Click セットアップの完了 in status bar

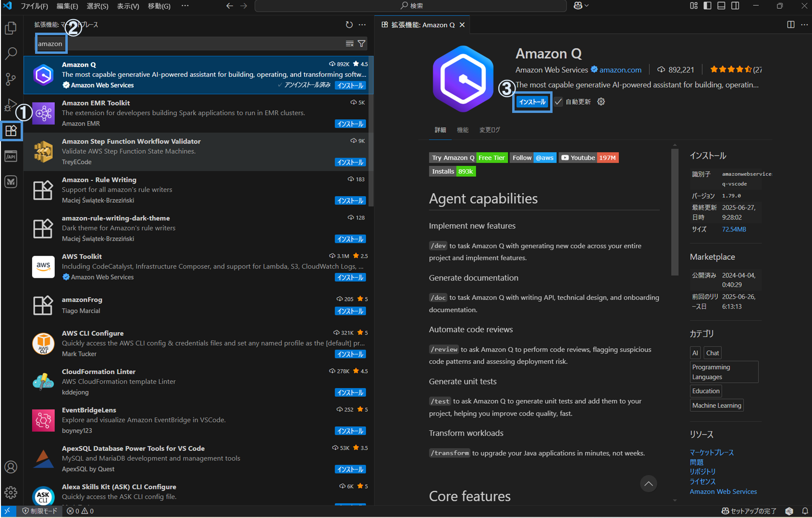click(749, 511)
